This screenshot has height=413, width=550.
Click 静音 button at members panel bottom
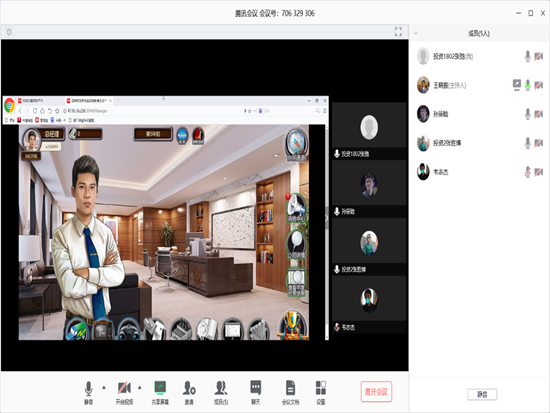(482, 394)
